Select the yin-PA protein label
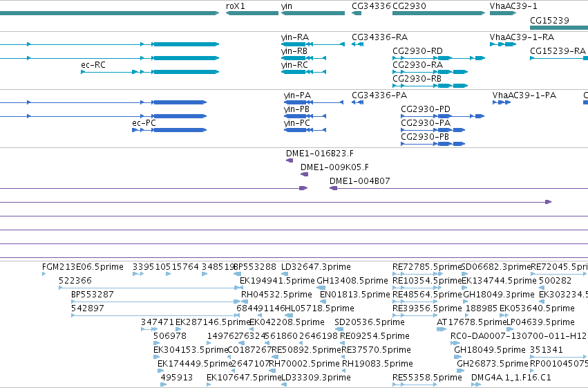The image size is (588, 388). 297,95
